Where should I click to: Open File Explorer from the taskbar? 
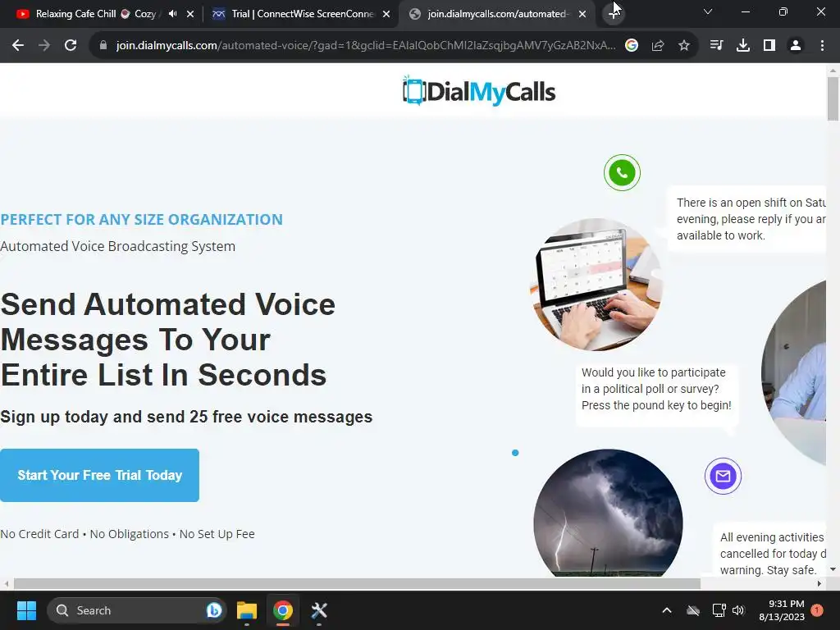pos(247,610)
